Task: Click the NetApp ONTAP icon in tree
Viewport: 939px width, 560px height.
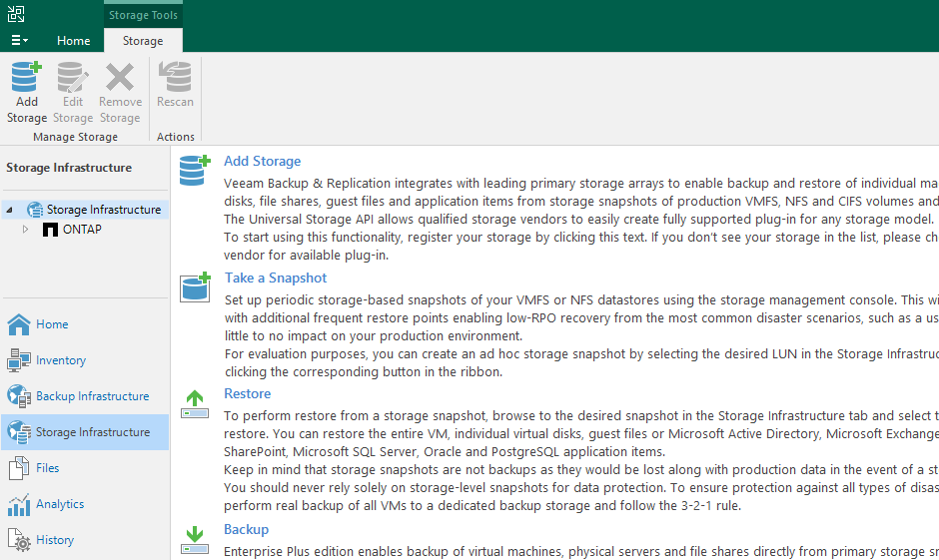Action: (50, 230)
